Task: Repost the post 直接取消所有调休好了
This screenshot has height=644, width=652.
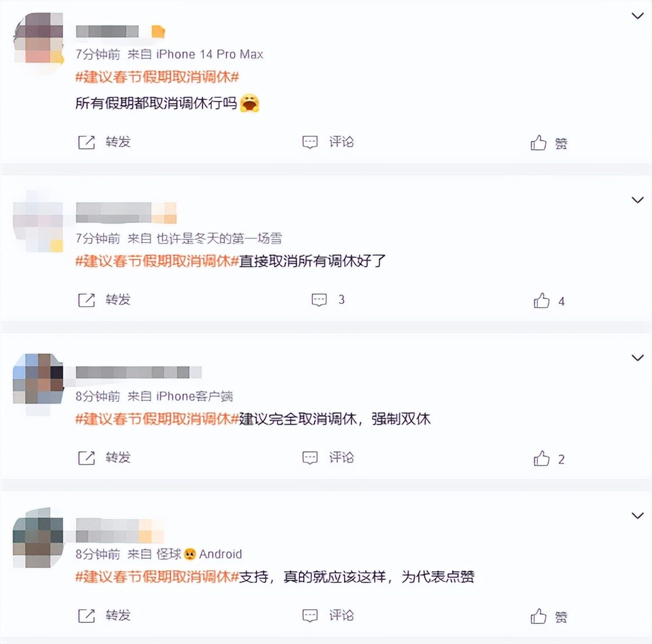Action: pyautogui.click(x=104, y=300)
